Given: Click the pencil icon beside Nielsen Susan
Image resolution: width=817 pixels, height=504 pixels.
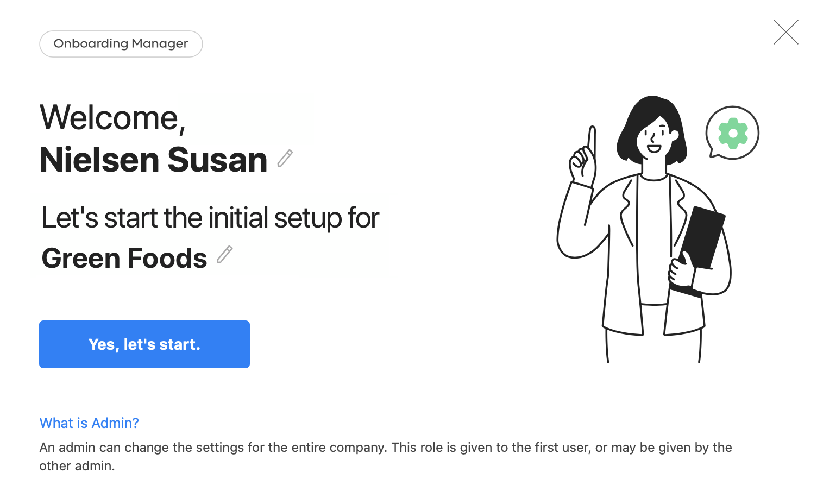Looking at the screenshot, I should pyautogui.click(x=285, y=159).
